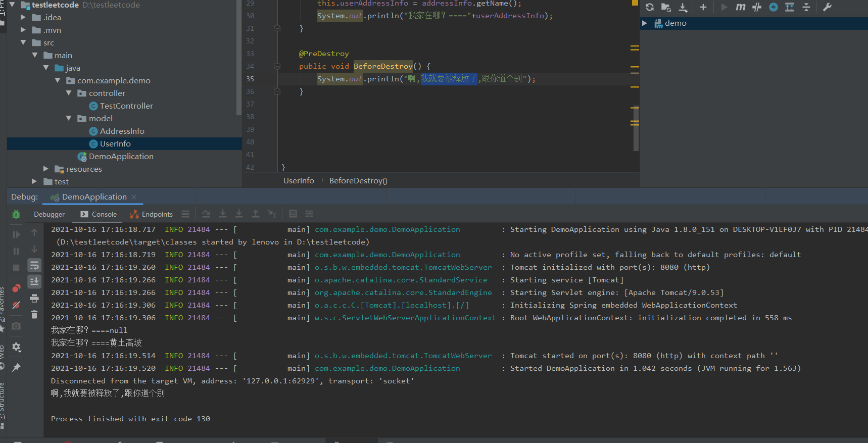Fold the BeforeDestroy method at line 34

(277, 66)
